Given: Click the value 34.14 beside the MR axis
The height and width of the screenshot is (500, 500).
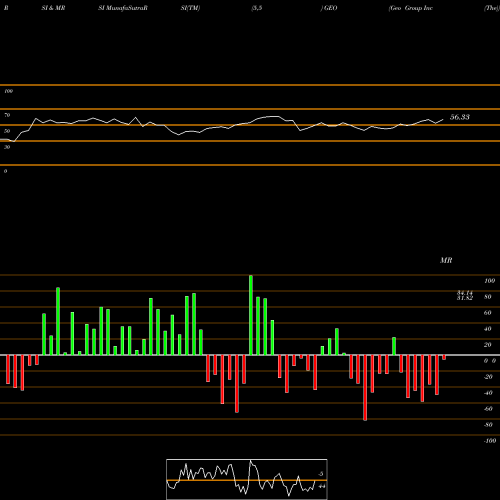Looking at the screenshot, I should 465,293.
